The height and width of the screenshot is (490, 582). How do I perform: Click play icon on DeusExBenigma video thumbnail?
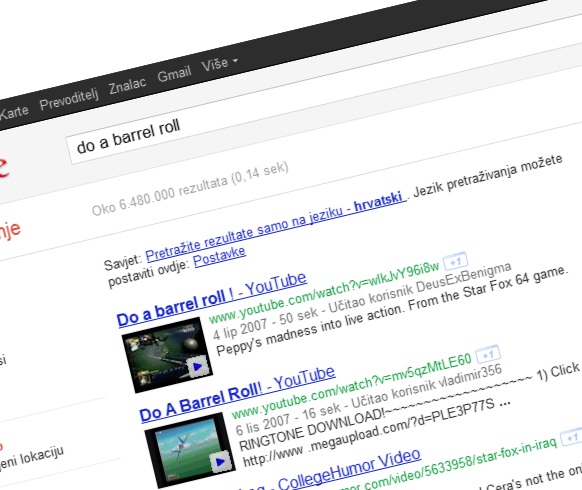coord(197,367)
